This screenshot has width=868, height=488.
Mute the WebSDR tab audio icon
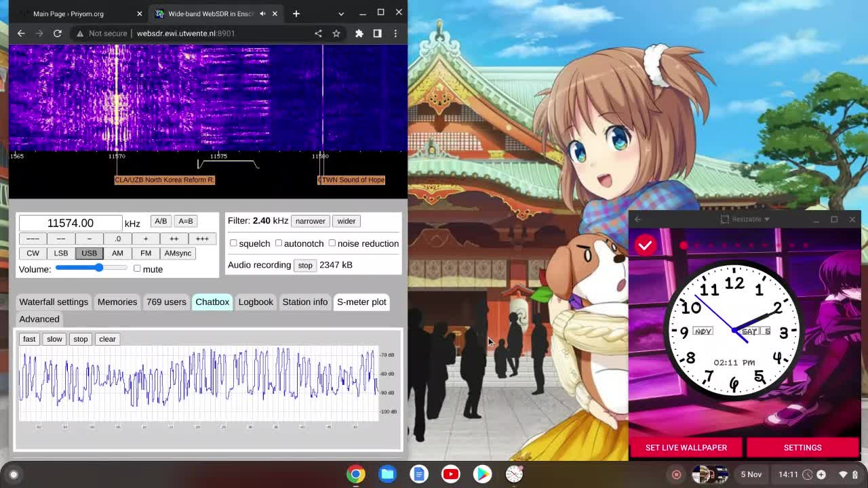point(262,14)
